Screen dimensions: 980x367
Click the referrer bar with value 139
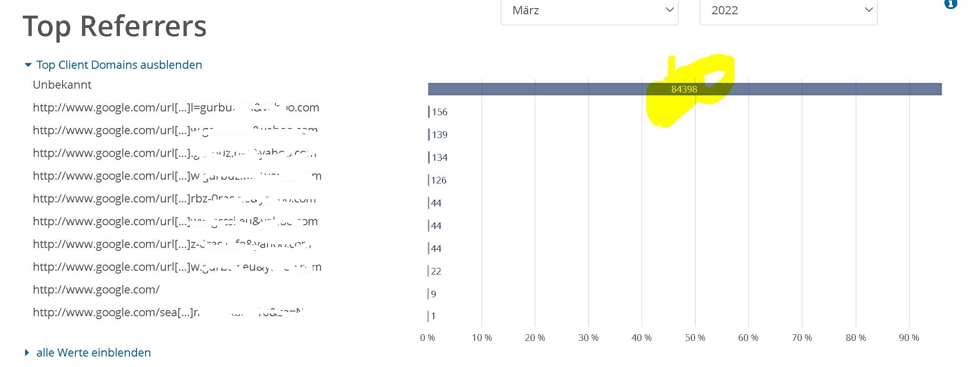(x=429, y=135)
